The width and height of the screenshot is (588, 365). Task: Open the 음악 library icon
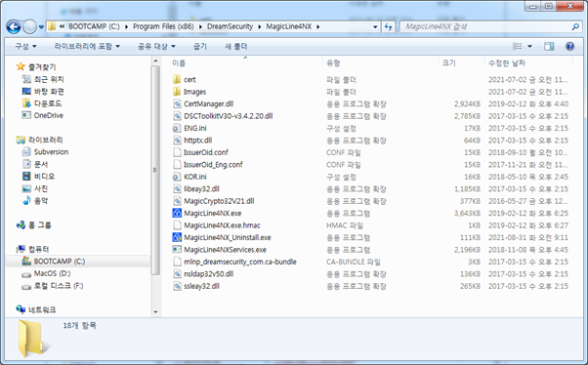[x=26, y=200]
